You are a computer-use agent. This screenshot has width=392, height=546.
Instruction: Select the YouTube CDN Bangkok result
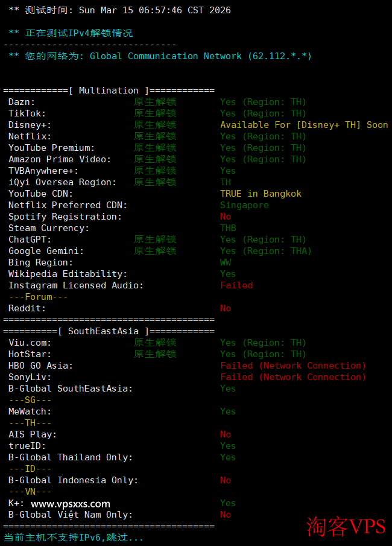point(261,194)
